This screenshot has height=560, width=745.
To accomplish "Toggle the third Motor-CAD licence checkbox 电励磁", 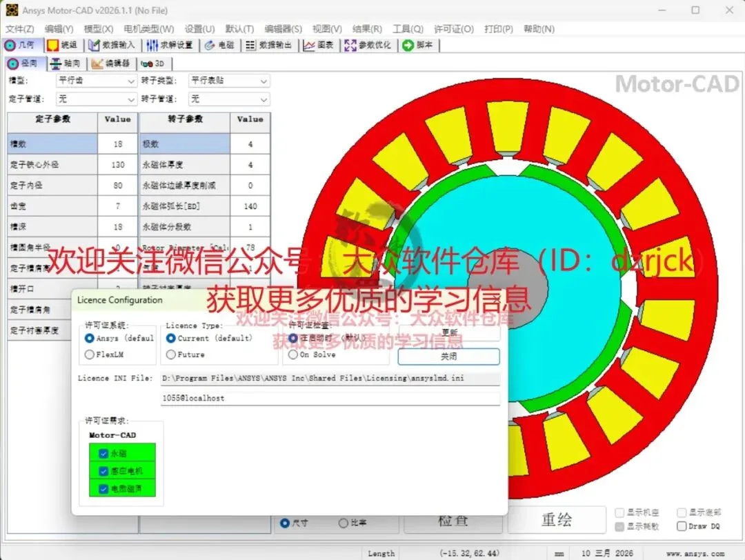I will coord(103,488).
